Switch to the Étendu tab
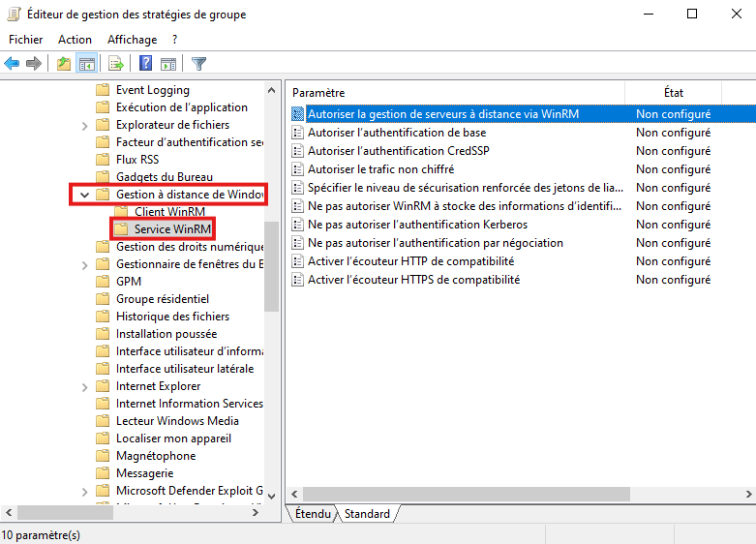Screen dimensions: 756x544 tap(313, 514)
